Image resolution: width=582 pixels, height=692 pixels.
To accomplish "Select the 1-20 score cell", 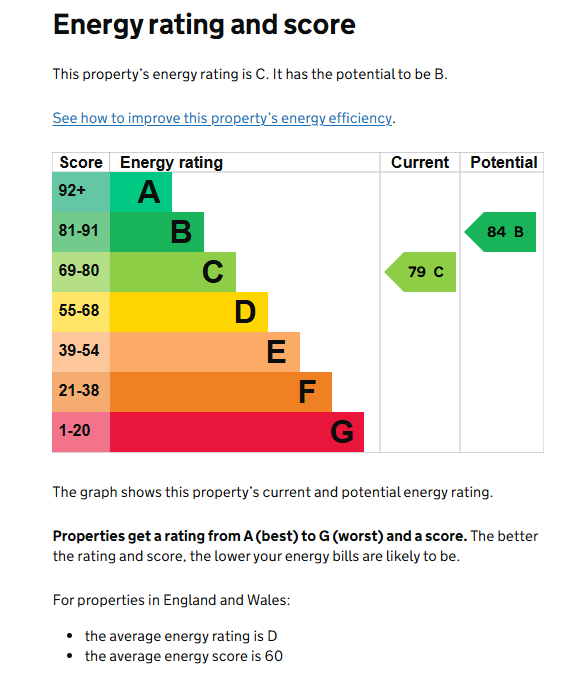I will 81,432.
